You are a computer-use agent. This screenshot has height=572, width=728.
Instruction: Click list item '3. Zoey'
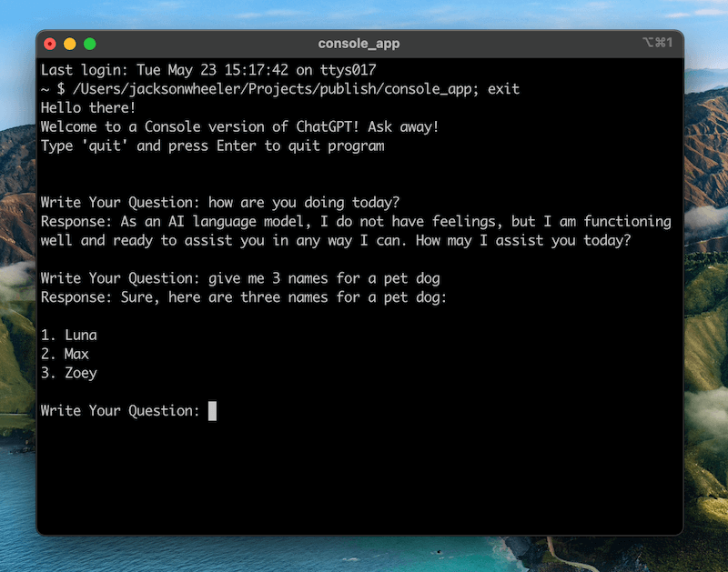click(x=69, y=374)
